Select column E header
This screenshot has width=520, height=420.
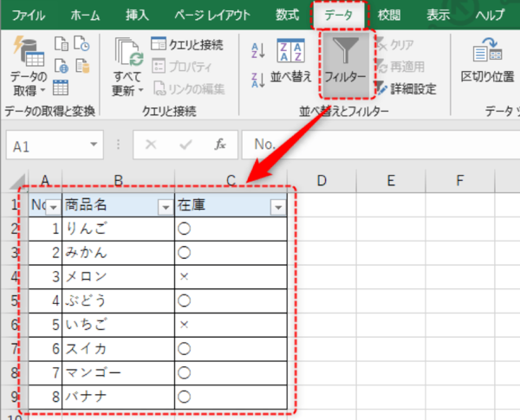[391, 181]
